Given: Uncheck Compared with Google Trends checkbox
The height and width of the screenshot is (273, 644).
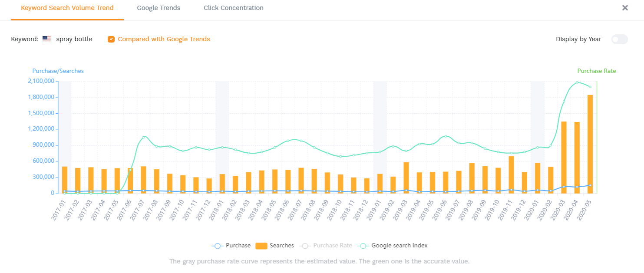Looking at the screenshot, I should (111, 39).
